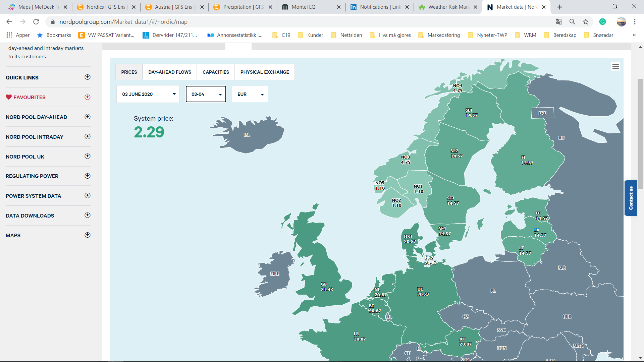
Task: Switch to the Day-Ahead Flows tab
Action: click(170, 72)
